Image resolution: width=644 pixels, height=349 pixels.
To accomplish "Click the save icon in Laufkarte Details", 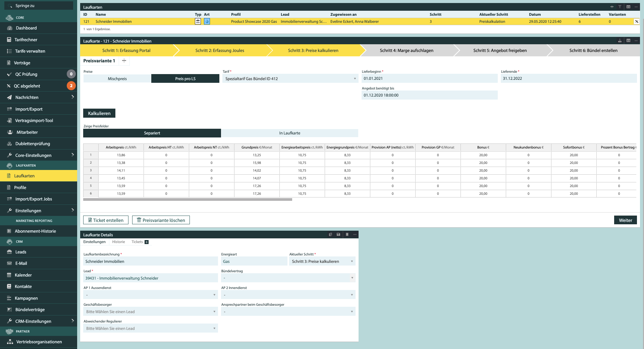I will (338, 234).
